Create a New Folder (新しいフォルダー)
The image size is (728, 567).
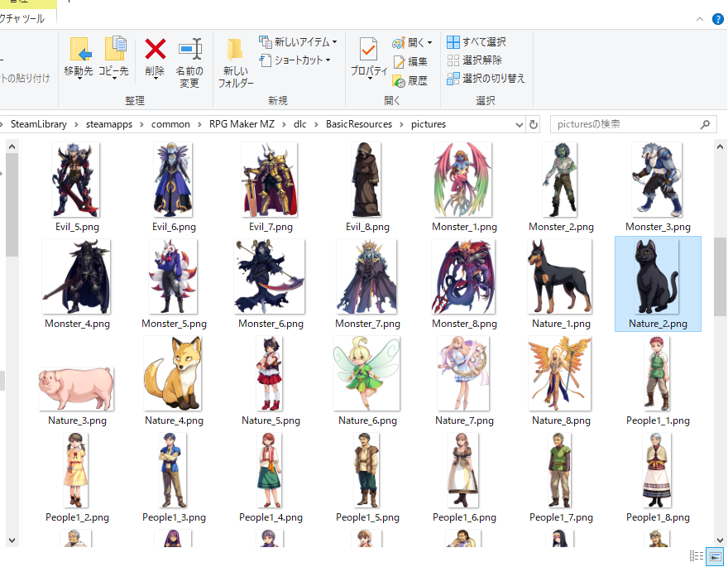coord(236,63)
